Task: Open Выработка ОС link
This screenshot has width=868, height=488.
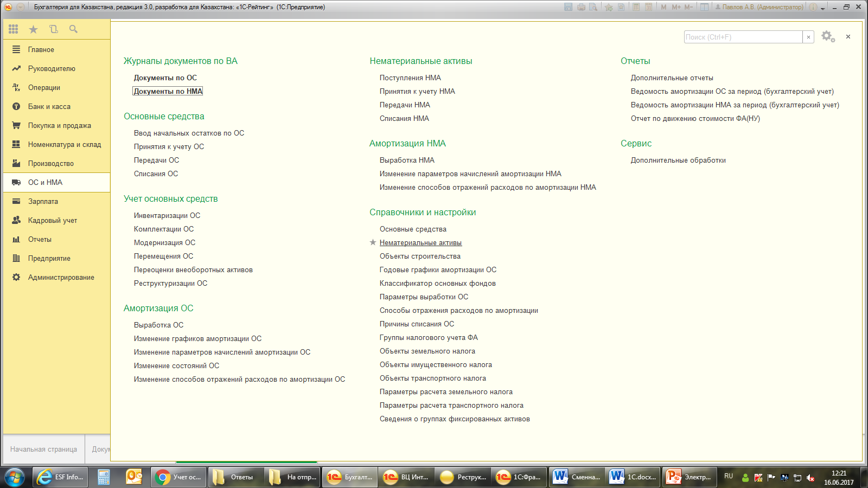Action: [x=158, y=325]
